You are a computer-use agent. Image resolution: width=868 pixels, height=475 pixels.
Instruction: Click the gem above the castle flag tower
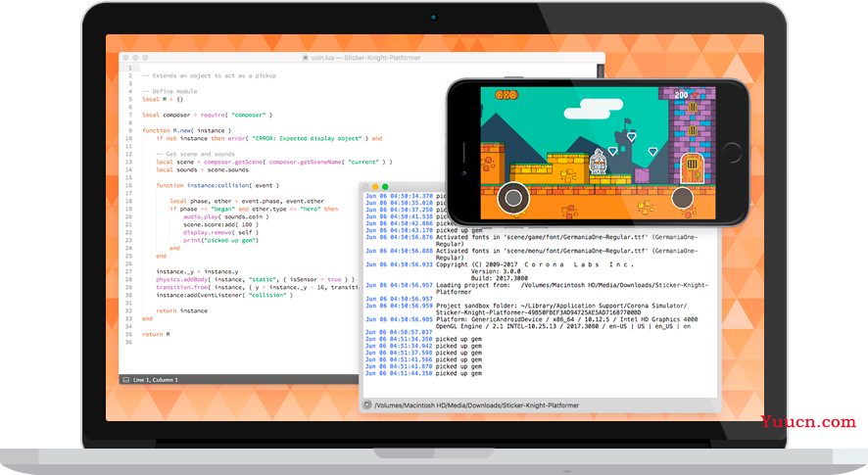[x=631, y=136]
